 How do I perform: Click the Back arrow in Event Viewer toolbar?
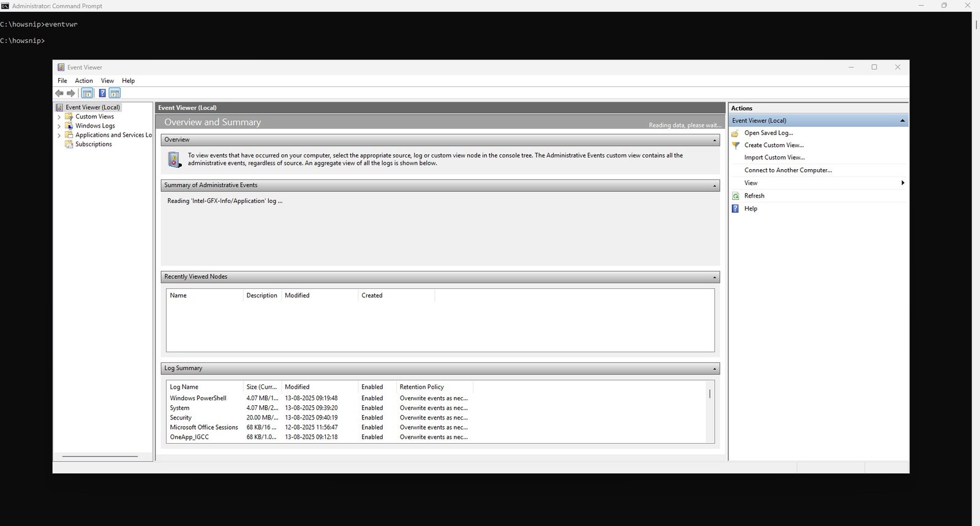point(59,93)
